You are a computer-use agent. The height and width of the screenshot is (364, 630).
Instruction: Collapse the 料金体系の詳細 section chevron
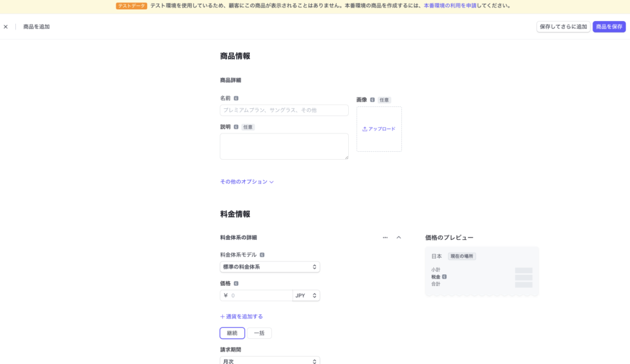point(399,237)
